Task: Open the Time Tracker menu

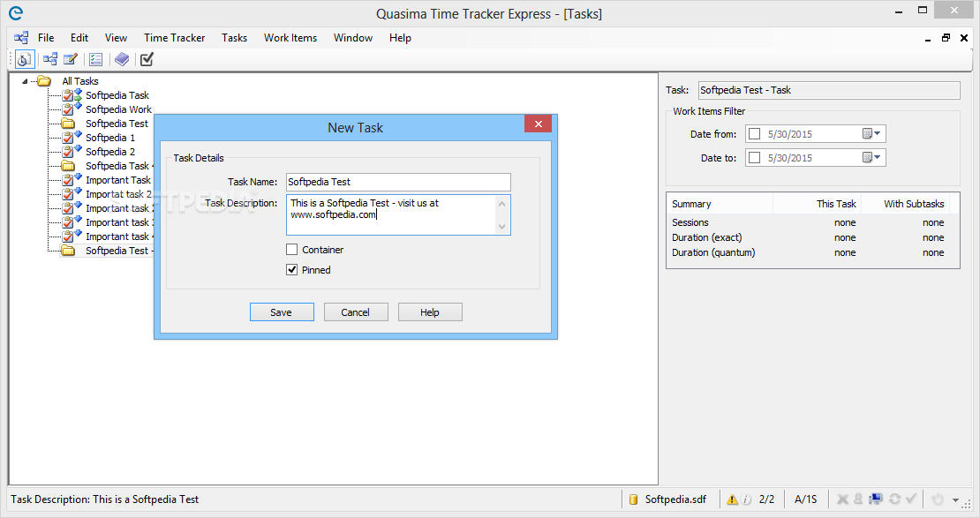Action: 175,37
